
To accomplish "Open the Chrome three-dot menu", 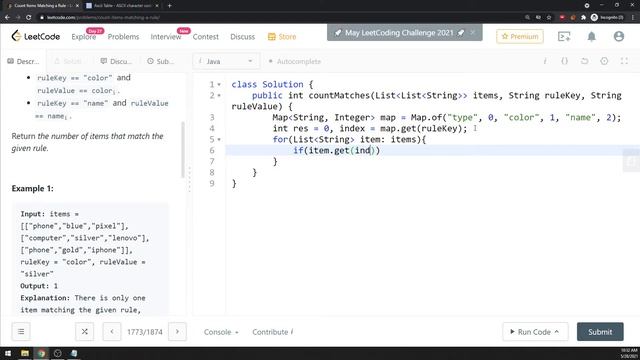I will click(633, 18).
